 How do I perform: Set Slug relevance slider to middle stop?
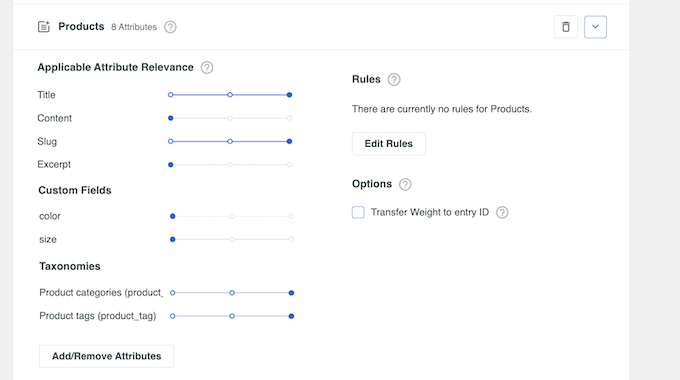point(230,141)
